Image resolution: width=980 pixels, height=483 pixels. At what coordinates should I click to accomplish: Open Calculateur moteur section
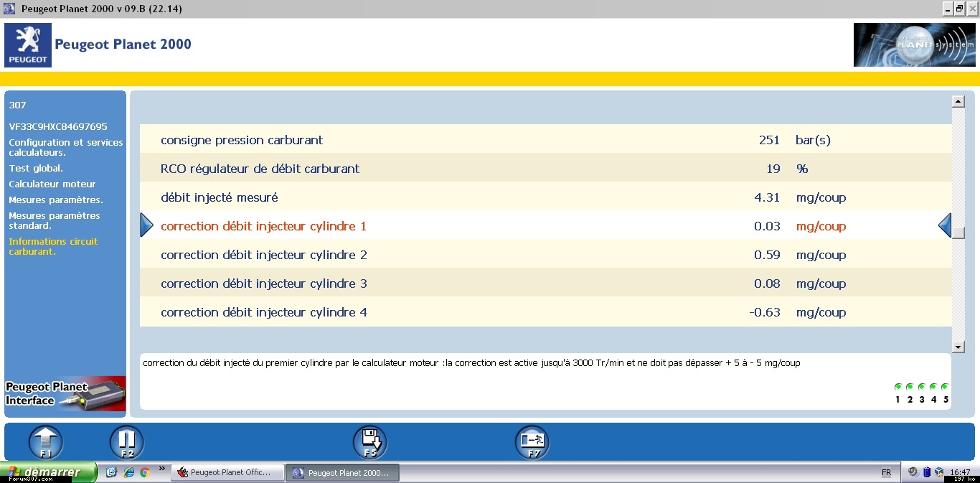[x=52, y=184]
